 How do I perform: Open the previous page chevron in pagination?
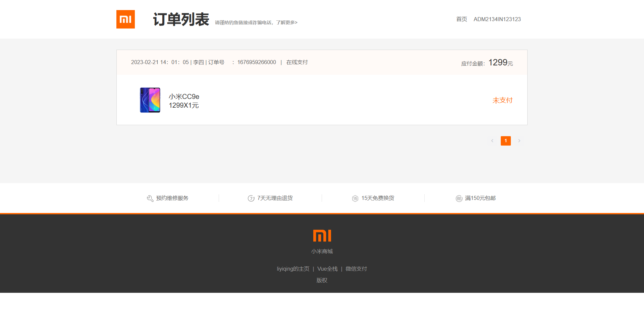(492, 141)
